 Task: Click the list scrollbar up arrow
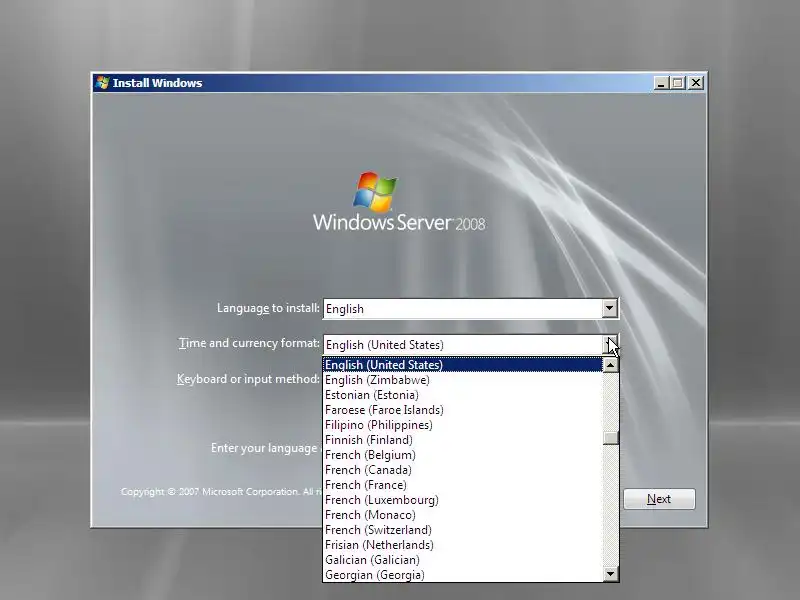[x=610, y=365]
